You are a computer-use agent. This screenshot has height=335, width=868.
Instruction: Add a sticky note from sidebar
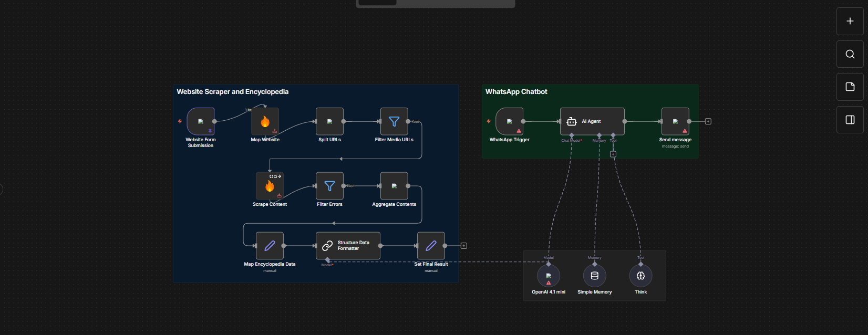coord(850,87)
